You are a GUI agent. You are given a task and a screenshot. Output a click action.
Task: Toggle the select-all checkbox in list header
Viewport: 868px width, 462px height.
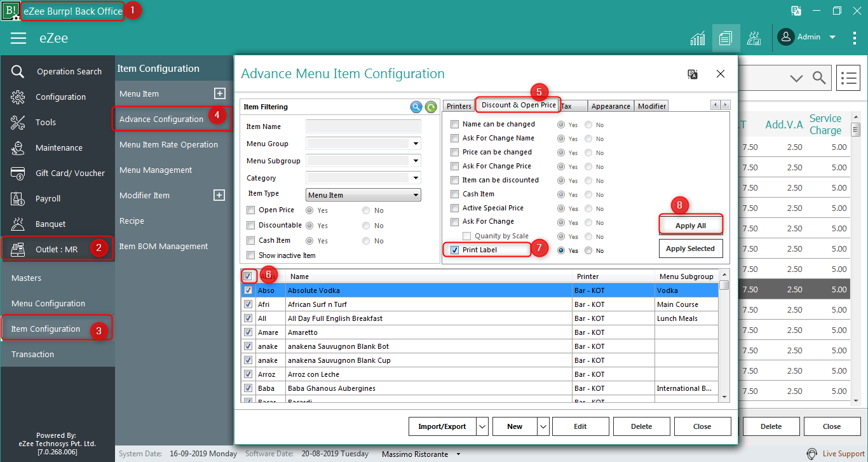click(x=247, y=276)
